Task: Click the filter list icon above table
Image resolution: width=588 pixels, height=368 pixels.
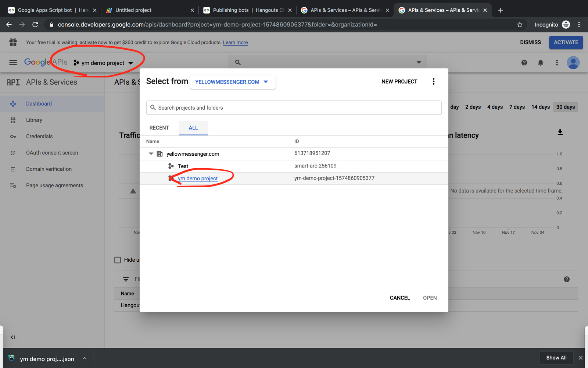Action: 126,279
